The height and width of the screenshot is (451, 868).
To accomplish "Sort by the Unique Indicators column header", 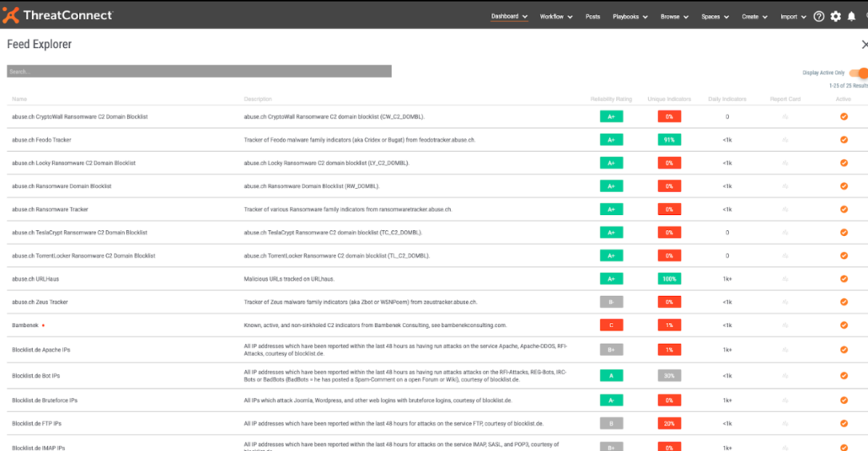I will [669, 99].
